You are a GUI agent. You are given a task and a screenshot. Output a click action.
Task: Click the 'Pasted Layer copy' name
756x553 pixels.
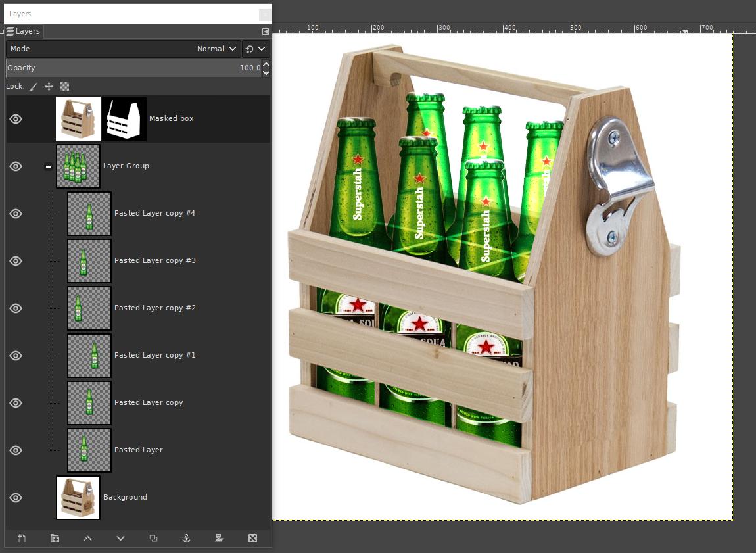click(x=149, y=402)
